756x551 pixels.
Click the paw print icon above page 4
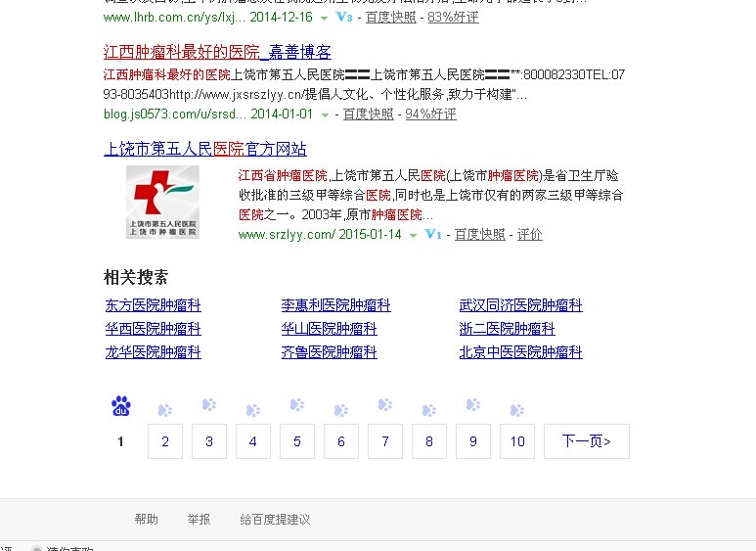[x=253, y=410]
